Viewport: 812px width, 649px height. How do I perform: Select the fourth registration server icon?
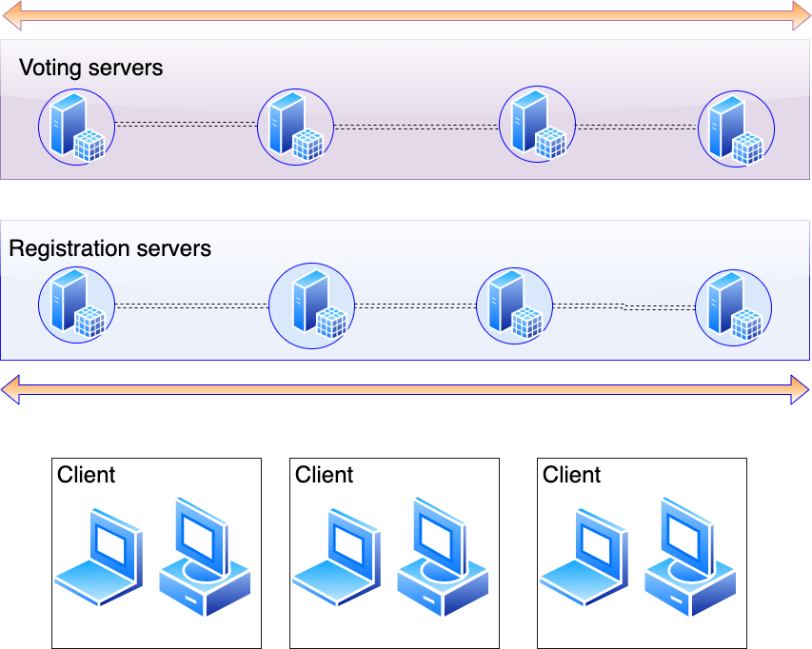(x=733, y=308)
